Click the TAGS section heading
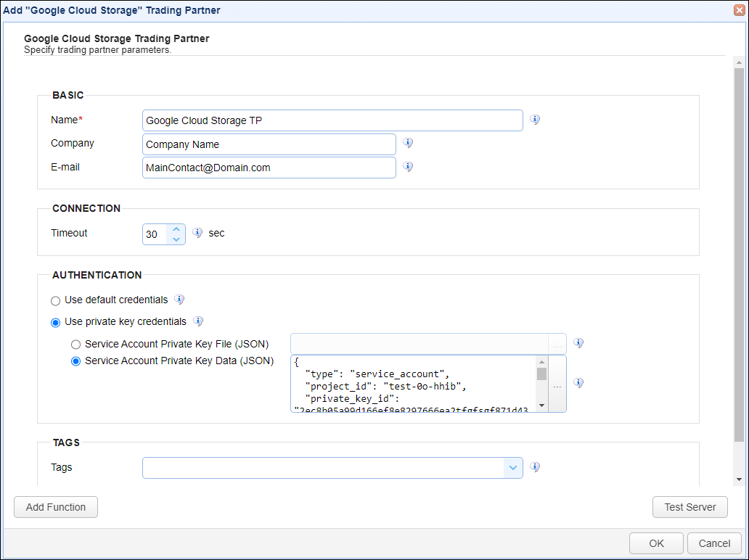 click(x=66, y=442)
